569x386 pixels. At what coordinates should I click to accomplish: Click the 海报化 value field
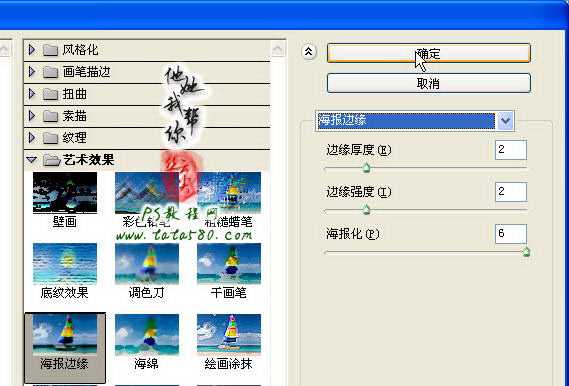tap(511, 234)
